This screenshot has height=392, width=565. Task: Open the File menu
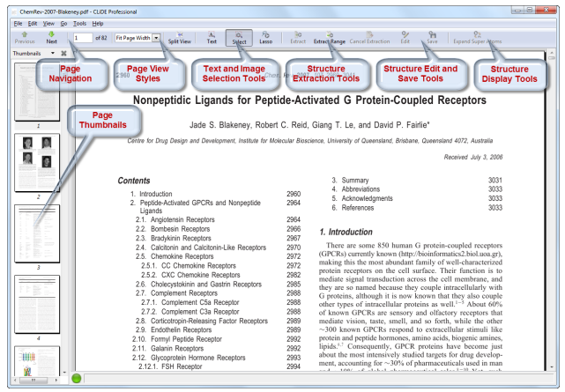pos(18,24)
